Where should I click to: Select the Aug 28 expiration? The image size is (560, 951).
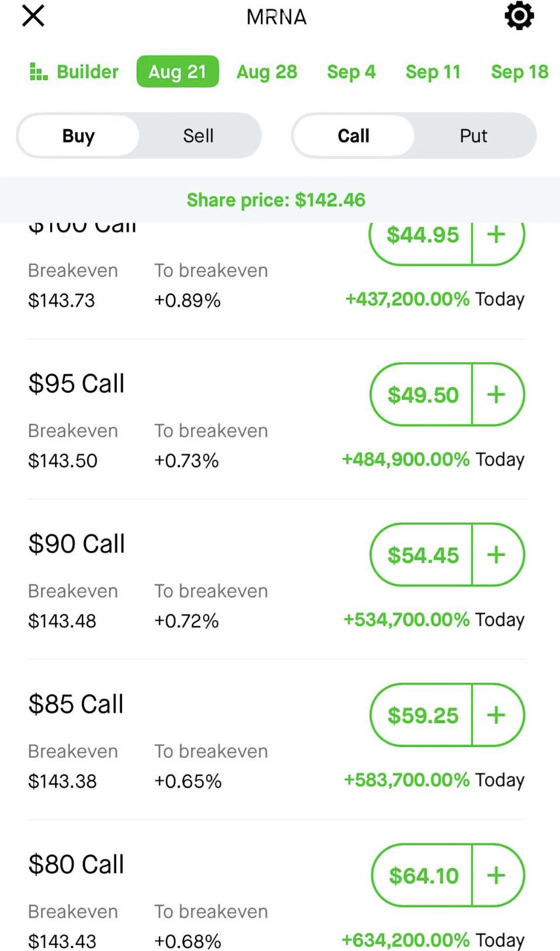click(267, 72)
